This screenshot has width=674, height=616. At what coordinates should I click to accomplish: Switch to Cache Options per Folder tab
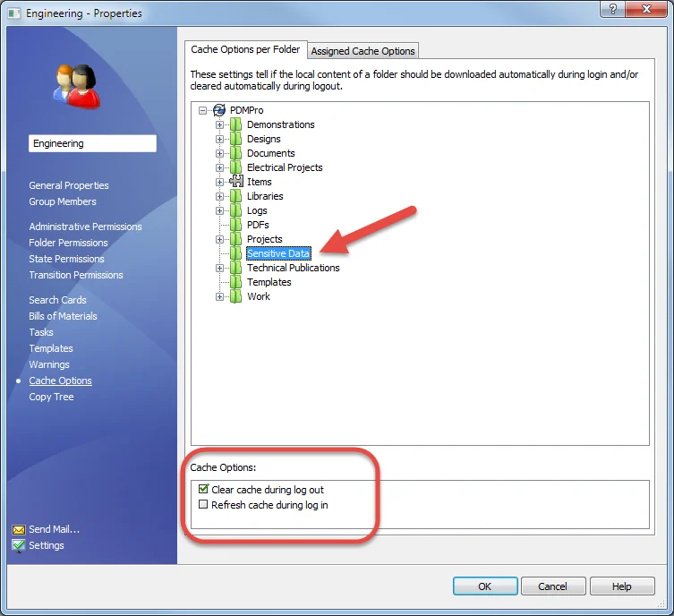click(245, 49)
